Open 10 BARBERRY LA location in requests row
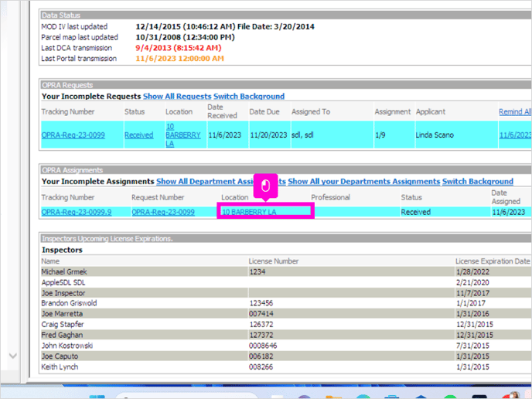 pyautogui.click(x=182, y=135)
